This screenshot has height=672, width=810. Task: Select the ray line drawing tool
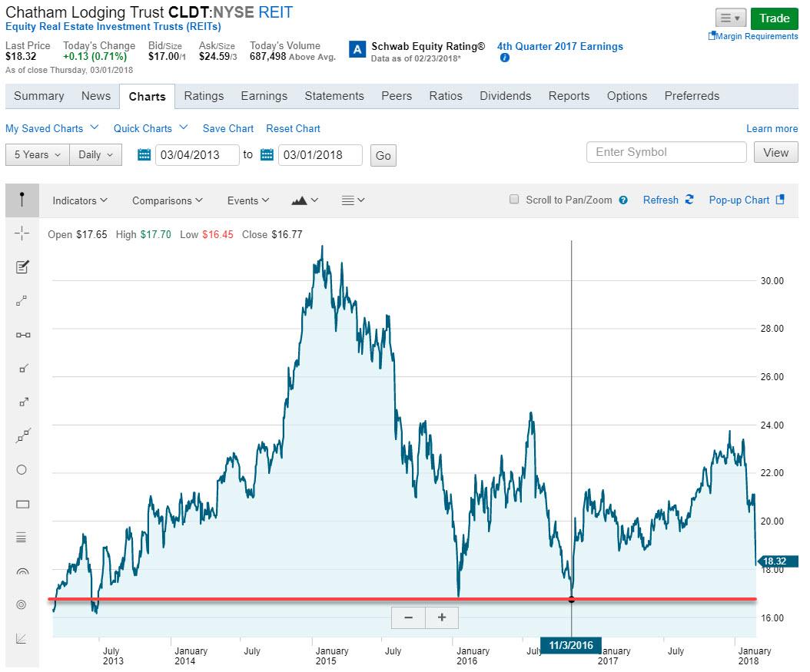point(23,369)
